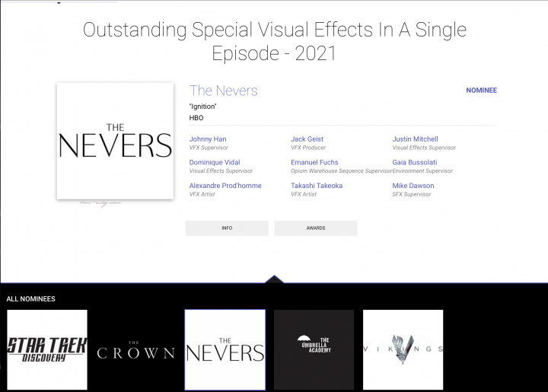Select the Vikings nominee thumbnail

403,349
